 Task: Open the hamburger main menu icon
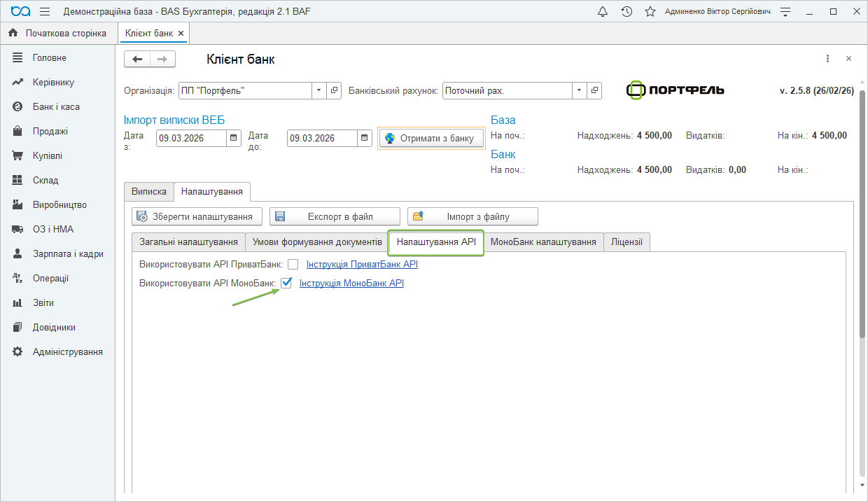tap(45, 12)
